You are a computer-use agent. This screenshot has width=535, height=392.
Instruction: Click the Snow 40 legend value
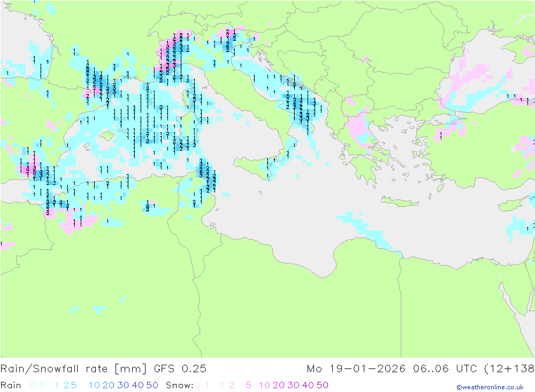click(x=308, y=385)
